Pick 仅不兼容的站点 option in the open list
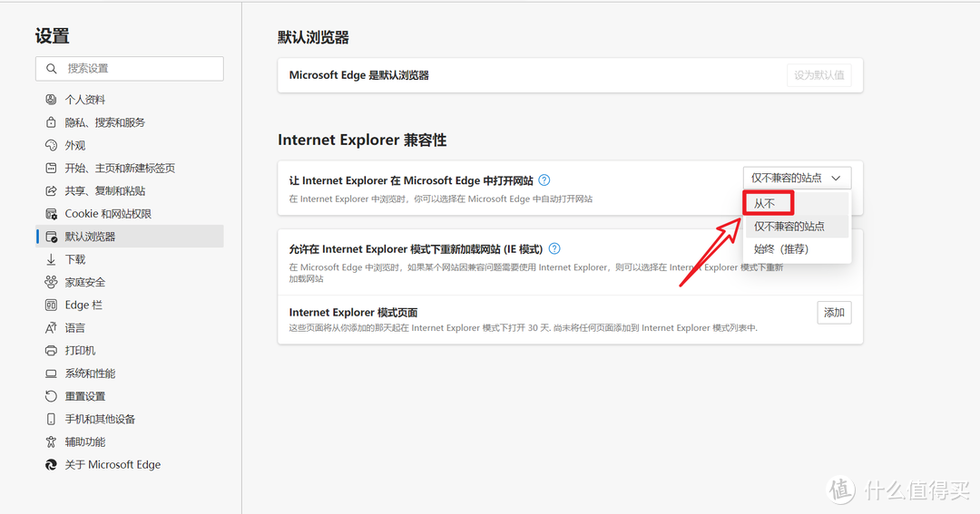This screenshot has width=980, height=514. 789,227
